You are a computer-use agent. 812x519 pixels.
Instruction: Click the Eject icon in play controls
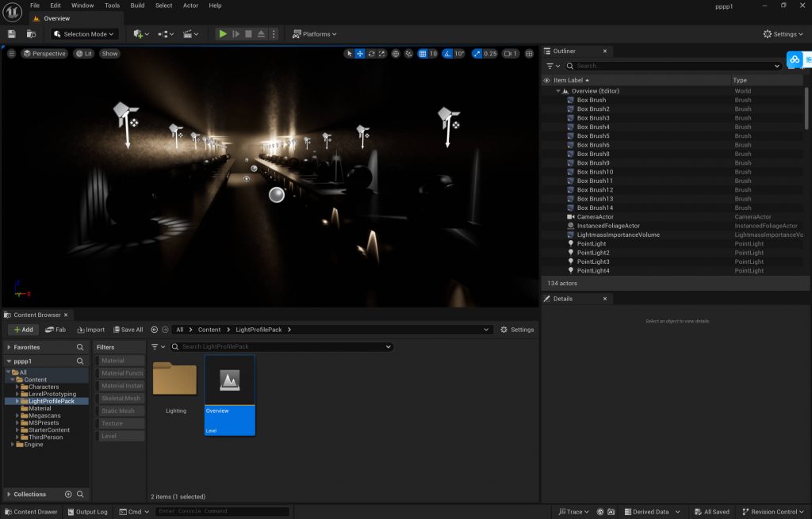[x=262, y=34]
